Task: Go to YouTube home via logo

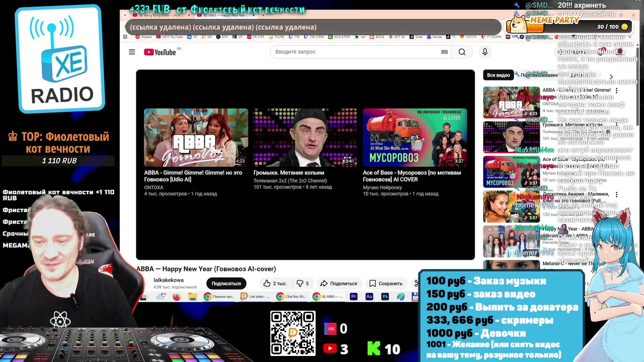Action: (x=159, y=52)
